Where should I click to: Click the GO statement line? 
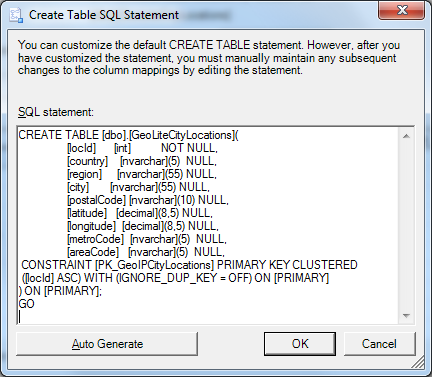click(26, 304)
